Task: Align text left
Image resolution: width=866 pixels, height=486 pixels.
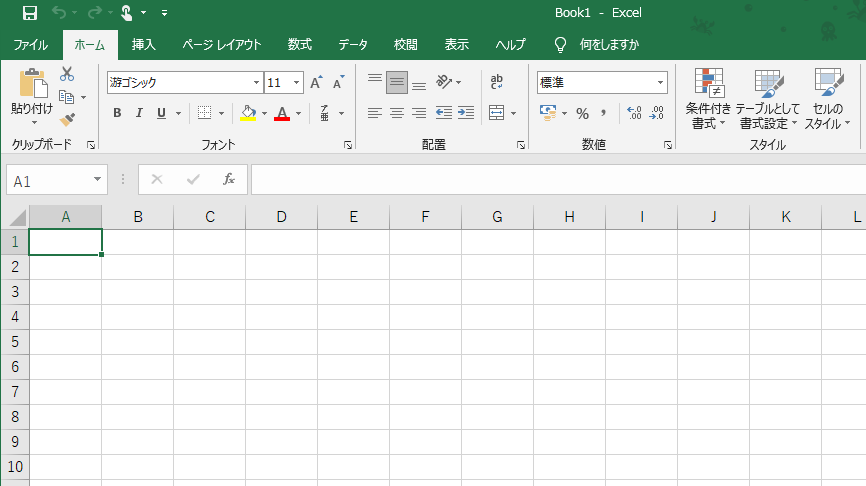Action: [375, 113]
